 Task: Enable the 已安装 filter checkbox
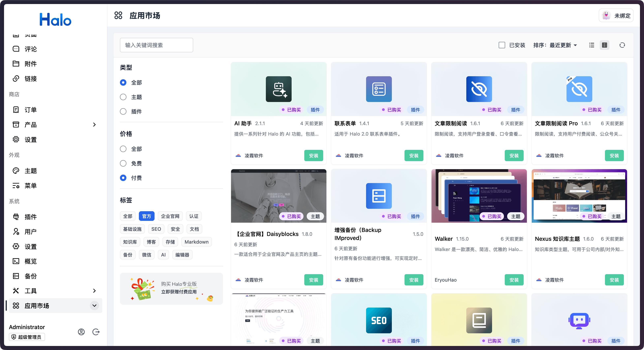coord(502,45)
